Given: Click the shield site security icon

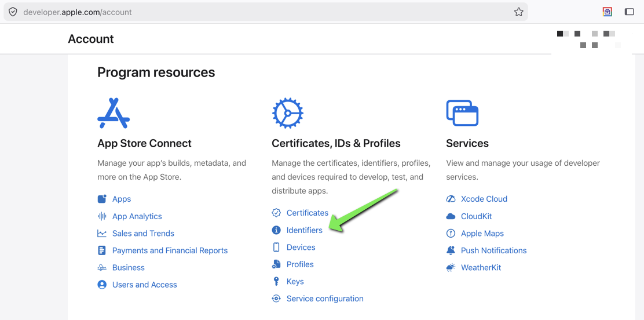Looking at the screenshot, I should click(13, 12).
